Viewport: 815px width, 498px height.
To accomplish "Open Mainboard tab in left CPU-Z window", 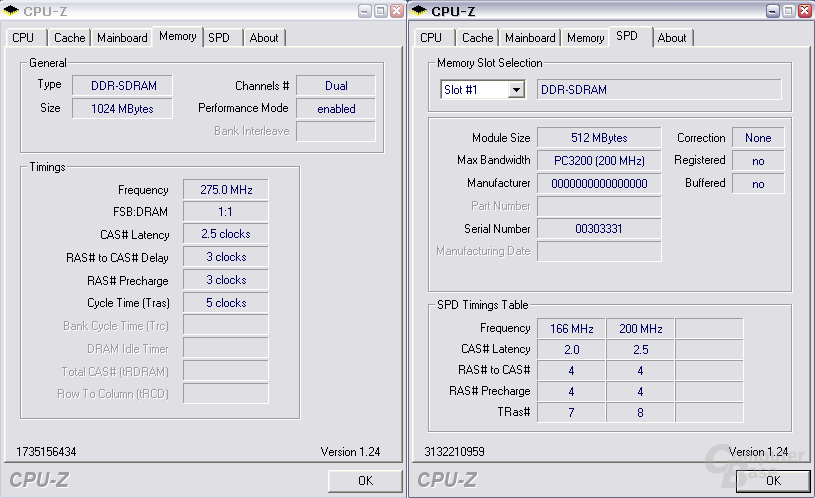I will tap(122, 38).
